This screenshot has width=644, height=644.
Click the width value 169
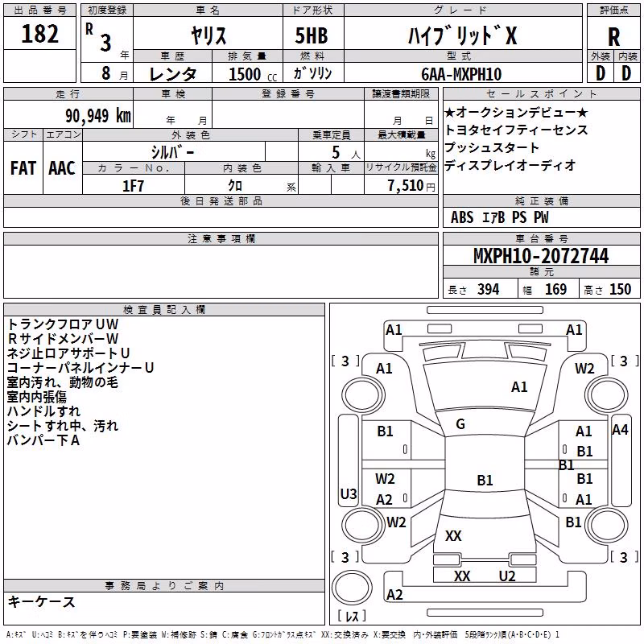(x=555, y=290)
